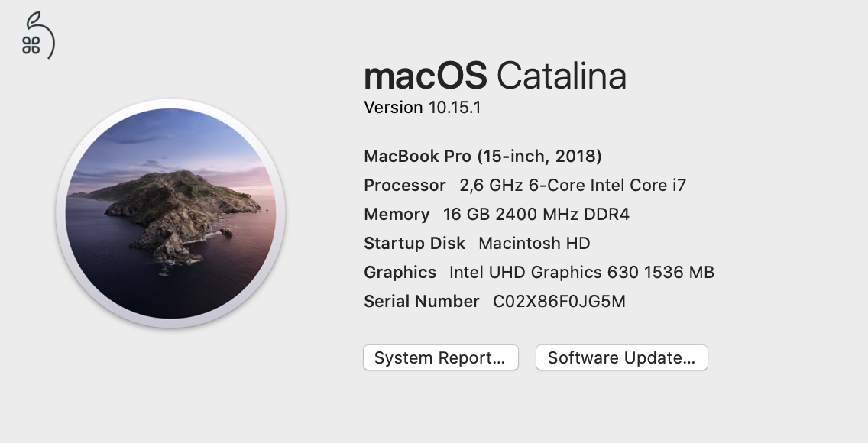
Task: Open System Report
Action: point(441,357)
